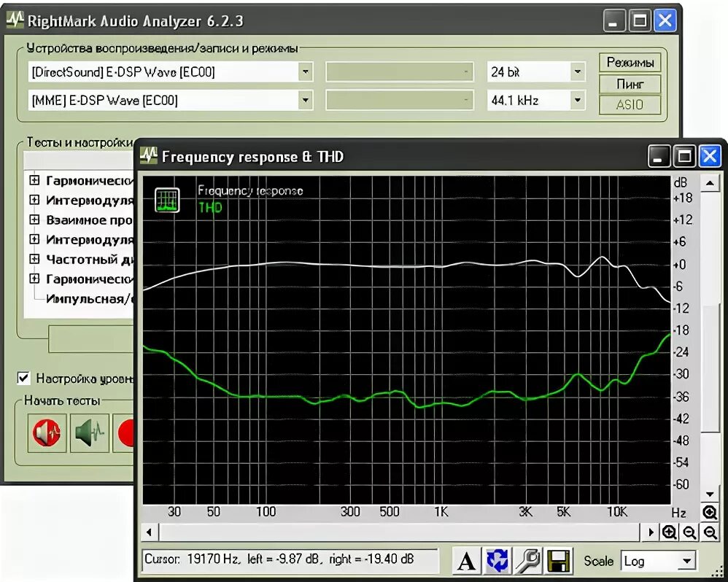Click the 1K frequency axis label

pyautogui.click(x=441, y=512)
